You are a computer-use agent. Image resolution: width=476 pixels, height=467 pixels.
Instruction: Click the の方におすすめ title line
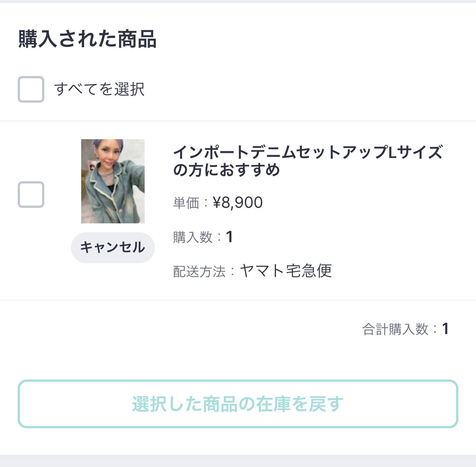point(226,170)
